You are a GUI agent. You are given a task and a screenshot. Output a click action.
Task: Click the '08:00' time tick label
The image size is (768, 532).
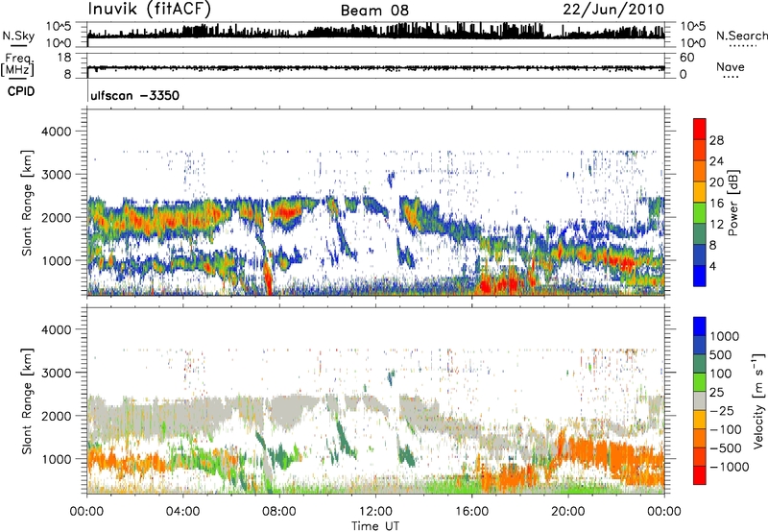[x=278, y=512]
